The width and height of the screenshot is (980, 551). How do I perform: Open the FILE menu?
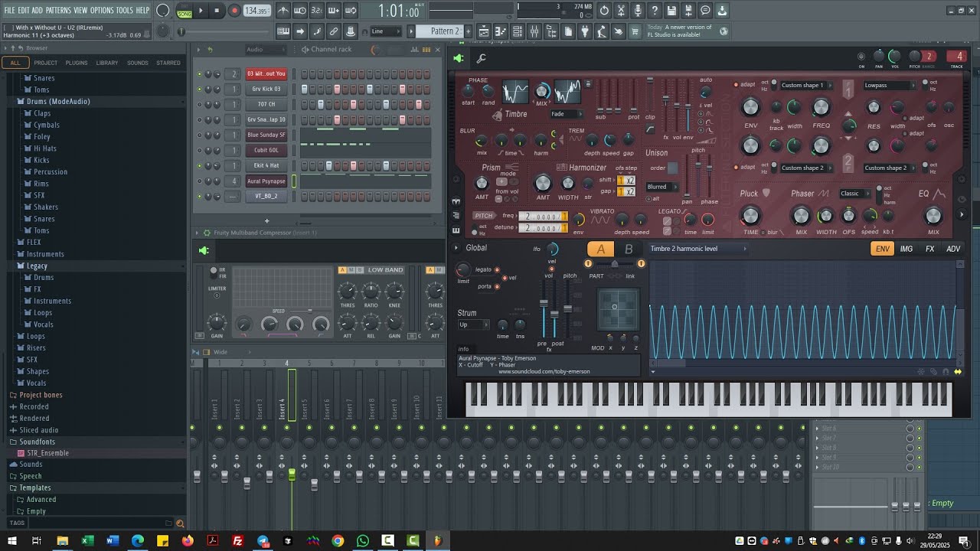click(x=9, y=10)
